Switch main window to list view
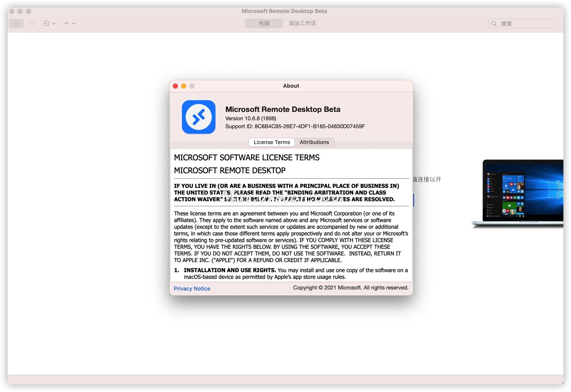 pos(32,23)
